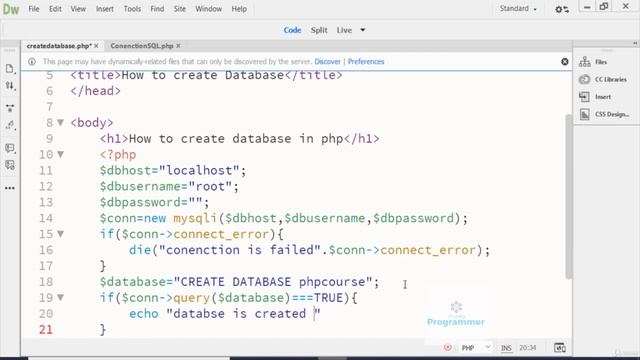Image resolution: width=640 pixels, height=360 pixels.
Task: Open the PHP language dropdown in status bar
Action: [x=476, y=348]
